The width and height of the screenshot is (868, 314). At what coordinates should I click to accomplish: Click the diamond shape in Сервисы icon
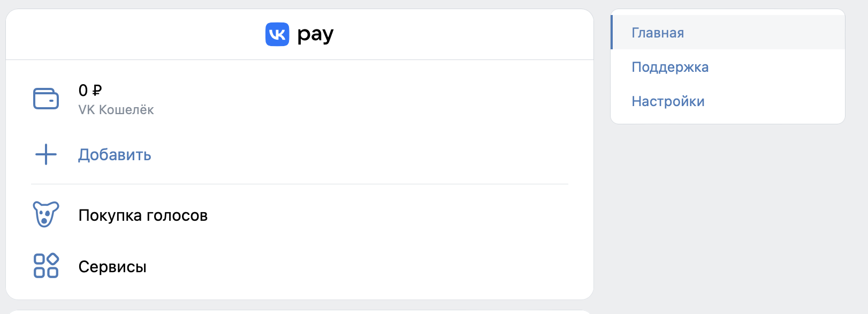tap(52, 259)
